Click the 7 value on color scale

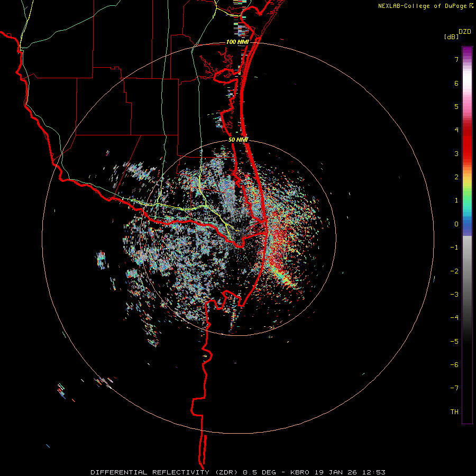(456, 59)
